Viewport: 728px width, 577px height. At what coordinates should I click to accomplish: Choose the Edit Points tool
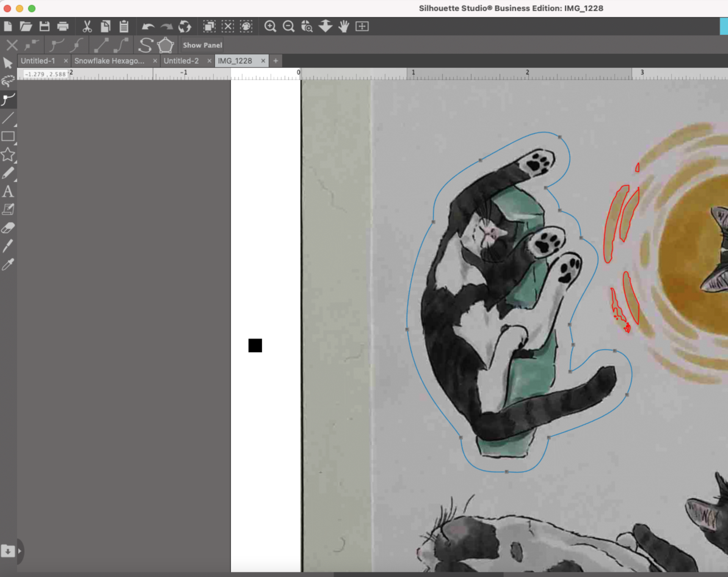pyautogui.click(x=8, y=100)
